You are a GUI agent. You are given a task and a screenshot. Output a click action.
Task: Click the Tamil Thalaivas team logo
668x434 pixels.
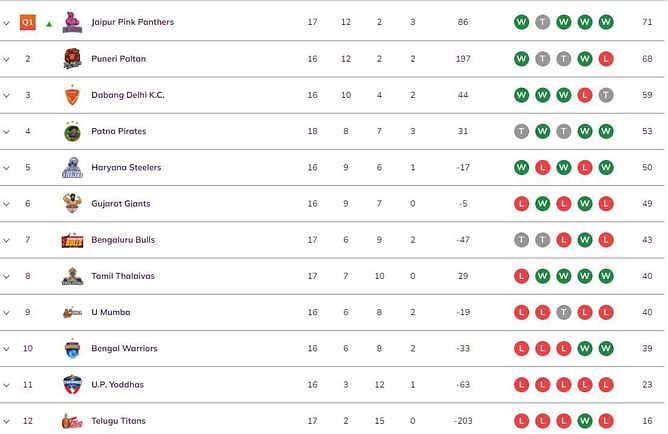coord(72,276)
